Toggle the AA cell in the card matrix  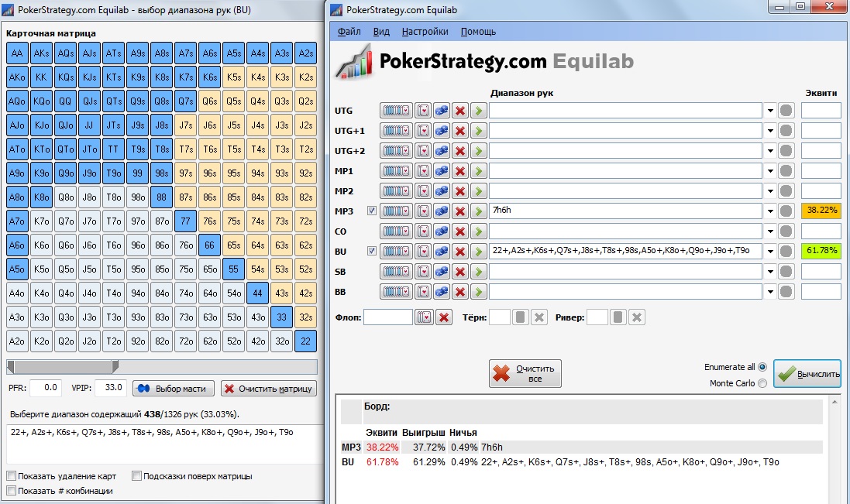(17, 53)
